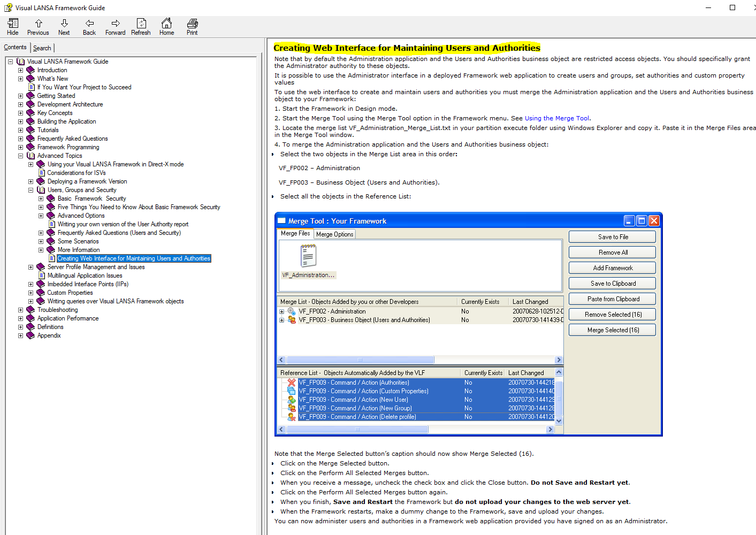Image resolution: width=756 pixels, height=535 pixels.
Task: Switch to the Search tab
Action: (42, 48)
